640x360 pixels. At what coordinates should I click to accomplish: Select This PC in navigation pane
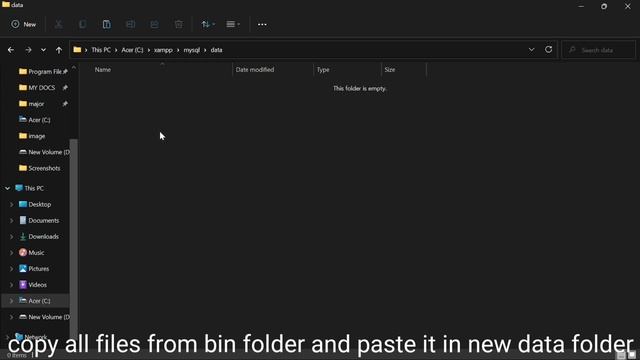[29, 188]
